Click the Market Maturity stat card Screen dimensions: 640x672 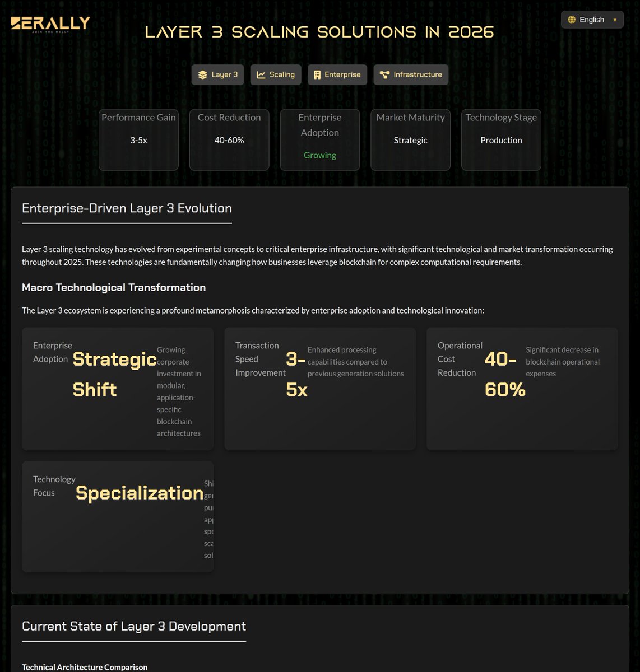(x=411, y=139)
